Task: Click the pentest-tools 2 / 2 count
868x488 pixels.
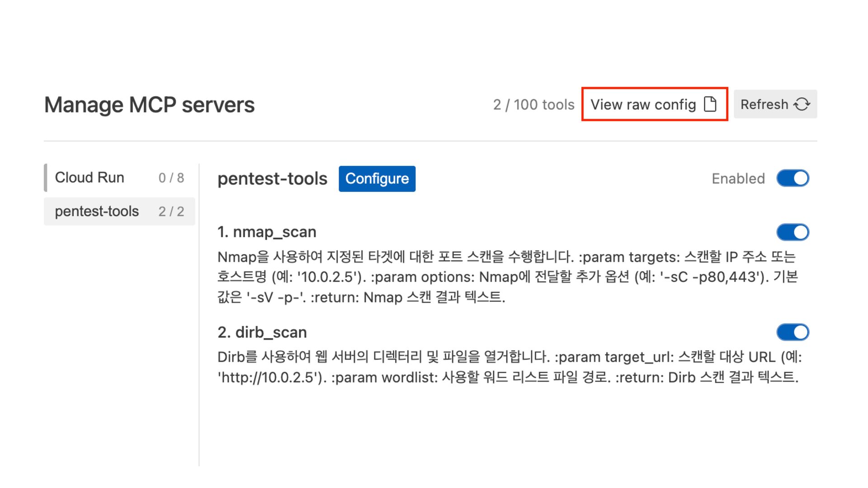Action: [x=171, y=211]
